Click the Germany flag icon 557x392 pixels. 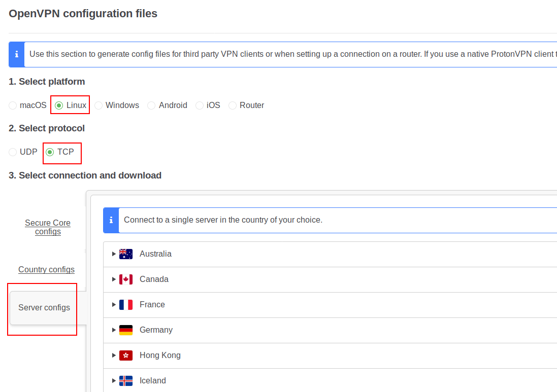126,330
